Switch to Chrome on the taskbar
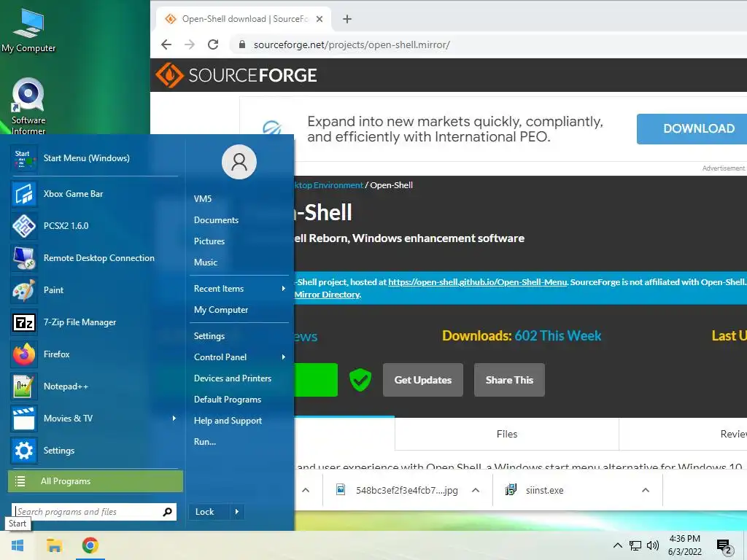 (x=90, y=545)
